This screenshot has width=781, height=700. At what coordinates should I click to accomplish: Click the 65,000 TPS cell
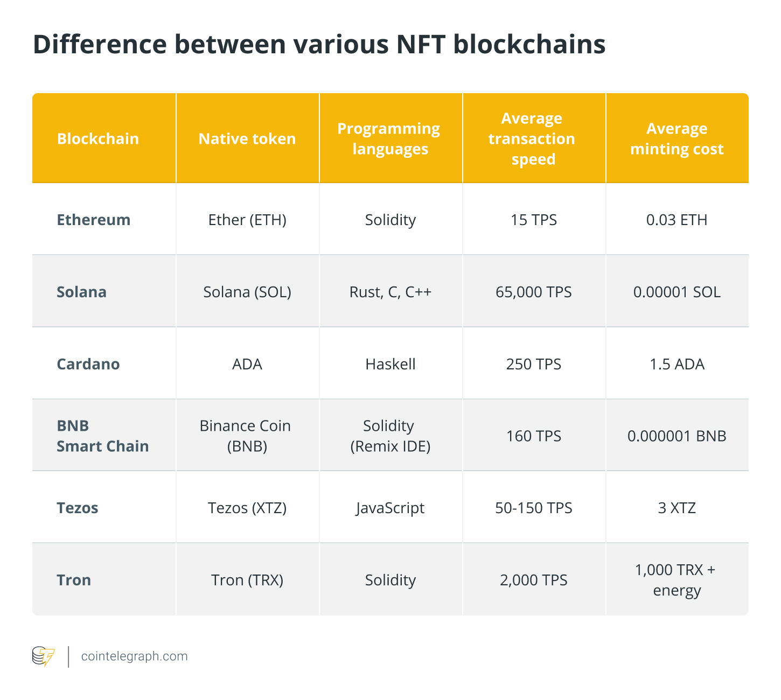tap(534, 292)
